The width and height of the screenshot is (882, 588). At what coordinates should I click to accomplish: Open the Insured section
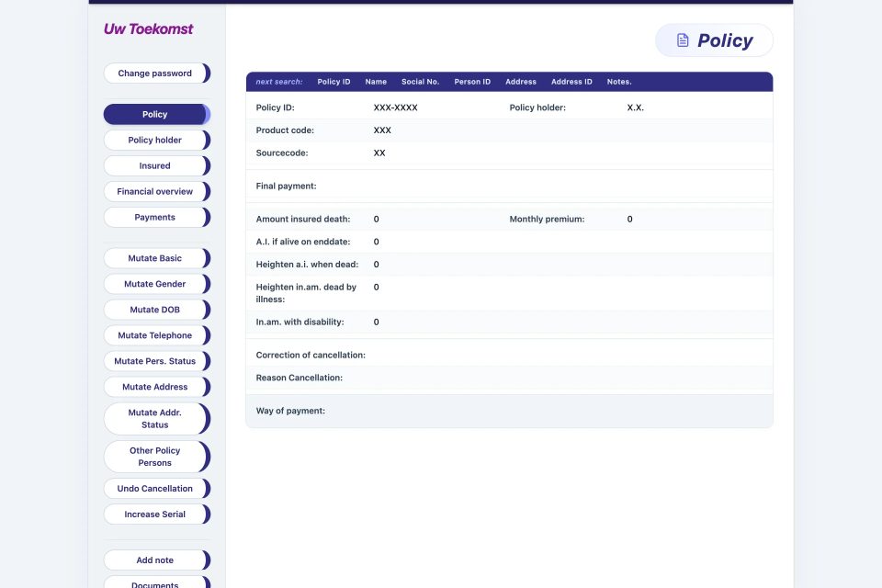click(x=156, y=166)
